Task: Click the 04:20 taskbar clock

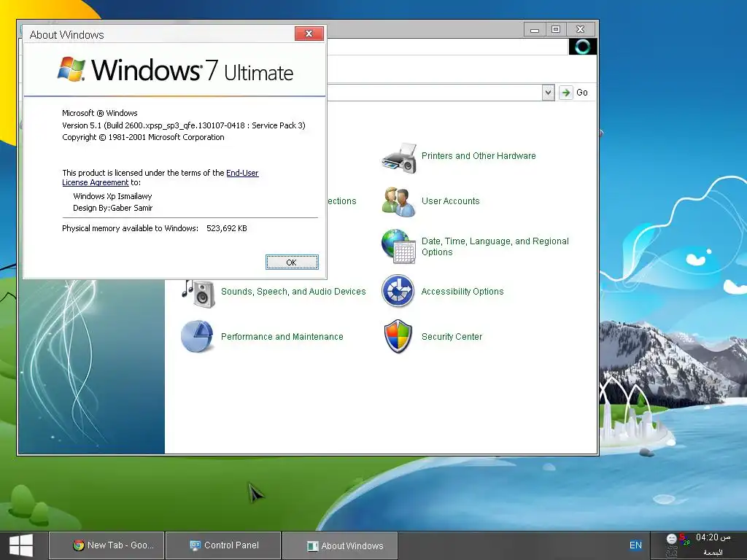Action: coord(713,537)
